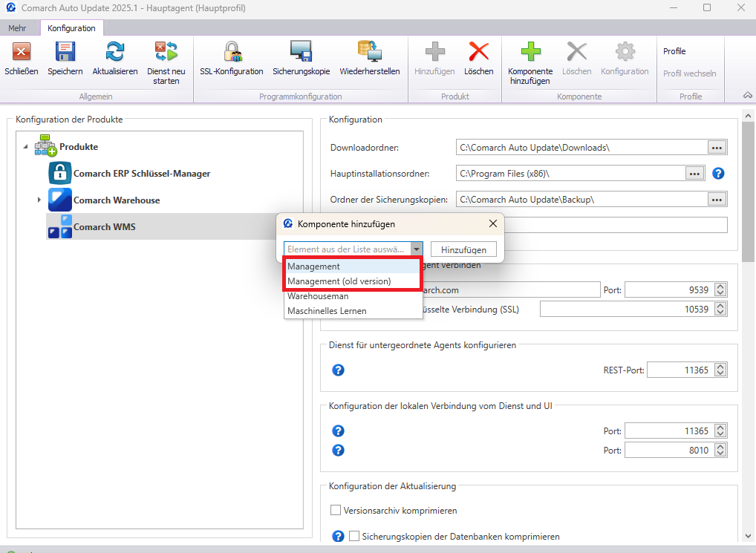756x553 pixels.
Task: Click Hinzufügen in the Produkt group
Action: (434, 51)
